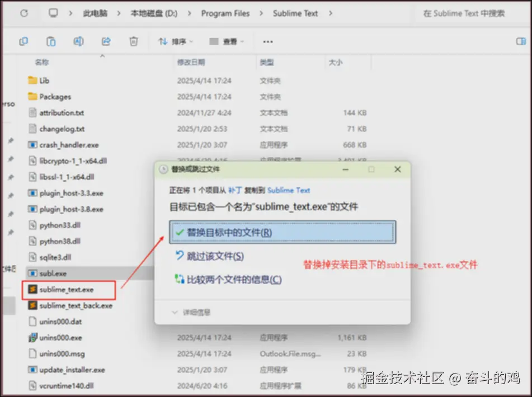Select the plugin_host-3.8.exe icon
Image resolution: width=532 pixels, height=397 pixels.
click(x=32, y=209)
